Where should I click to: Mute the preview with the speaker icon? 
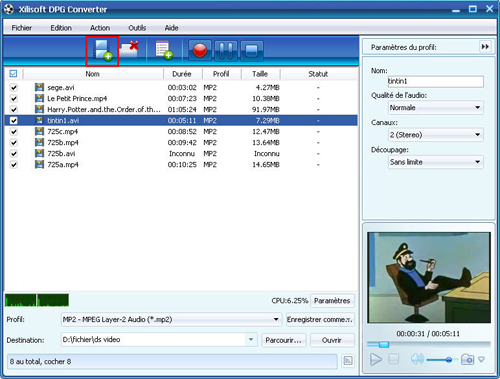pyautogui.click(x=417, y=359)
